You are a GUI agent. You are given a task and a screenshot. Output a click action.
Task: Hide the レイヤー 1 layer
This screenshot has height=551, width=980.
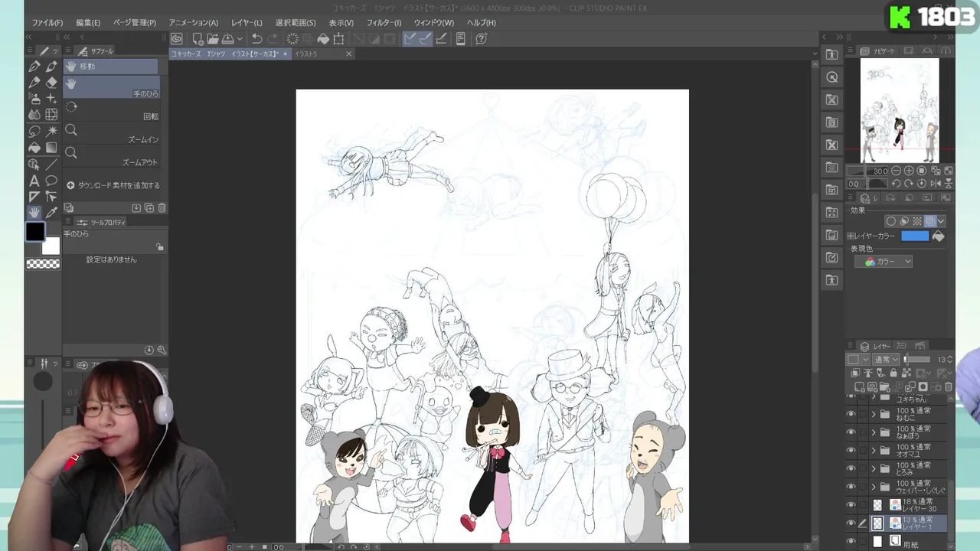(851, 523)
